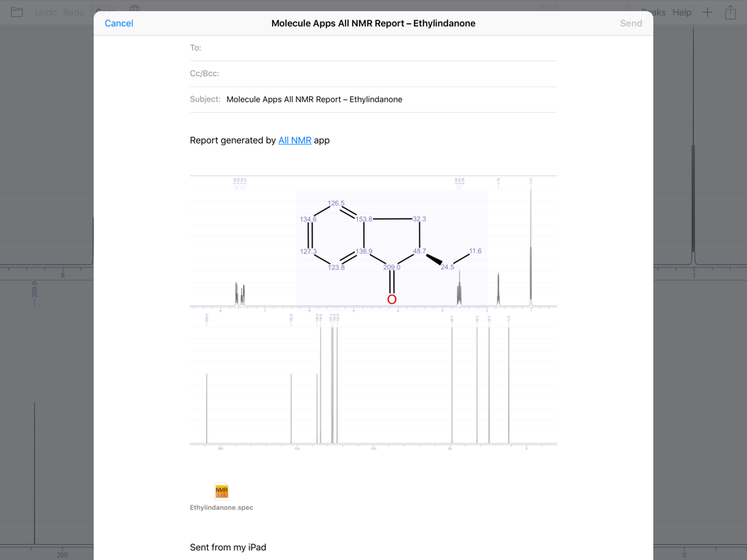Viewport: 747px width, 560px height.
Task: Tap the plus icon in toolbar
Action: click(x=707, y=13)
